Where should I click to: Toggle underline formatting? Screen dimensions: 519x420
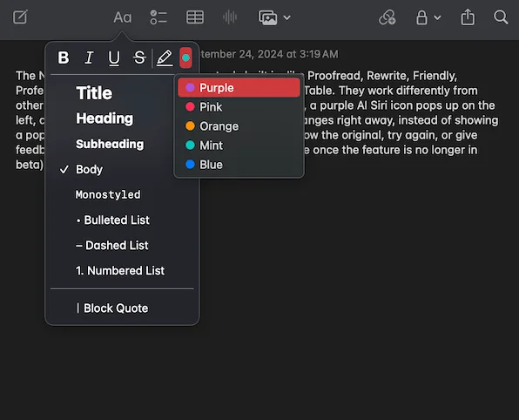pos(114,58)
